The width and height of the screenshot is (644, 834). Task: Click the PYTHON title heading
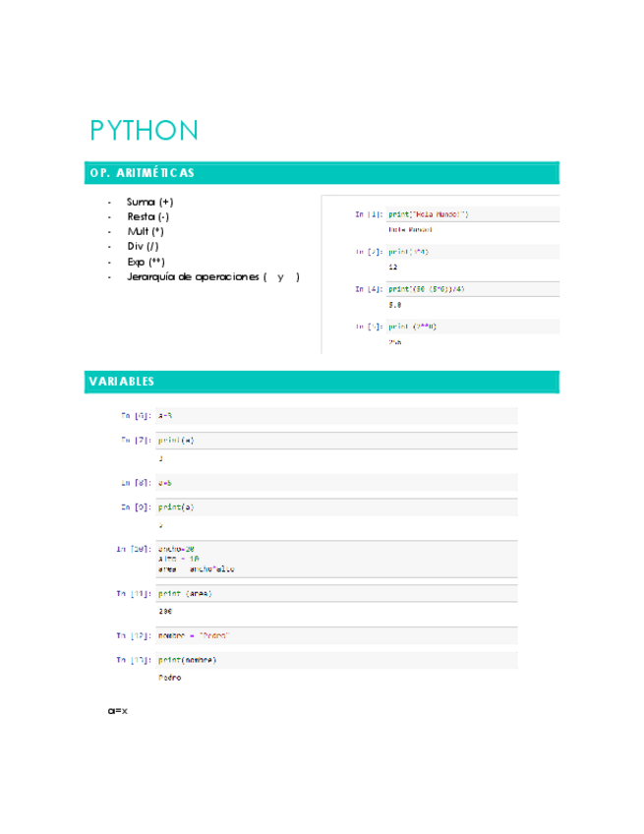click(145, 130)
